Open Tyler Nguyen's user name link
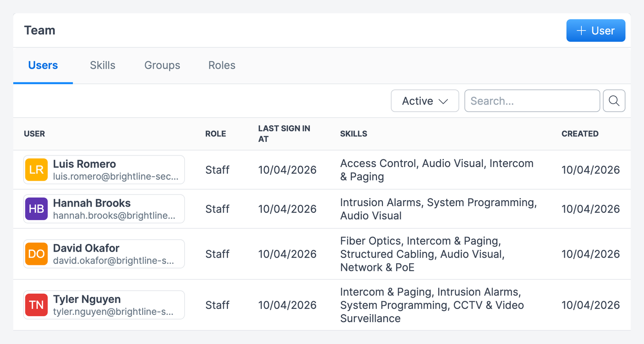Image resolution: width=644 pixels, height=344 pixels. click(x=87, y=299)
